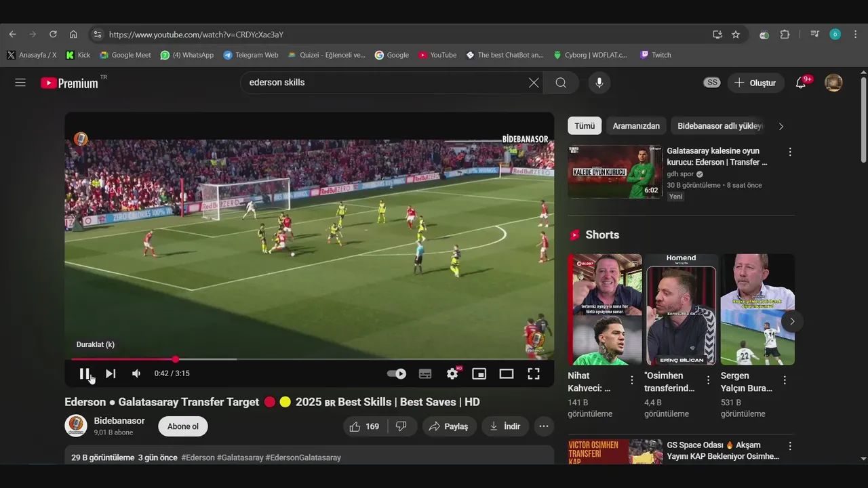
Task: Open the Nihat Kahveci short thumbnail
Action: click(605, 310)
